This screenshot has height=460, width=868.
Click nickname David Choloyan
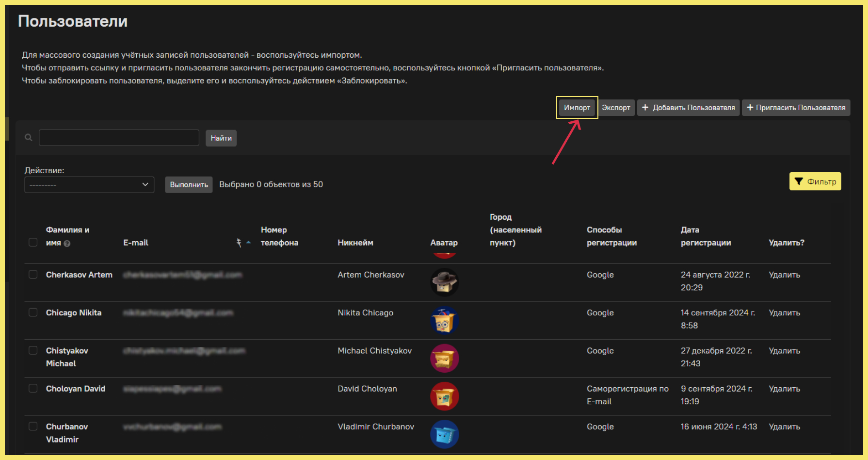point(368,389)
